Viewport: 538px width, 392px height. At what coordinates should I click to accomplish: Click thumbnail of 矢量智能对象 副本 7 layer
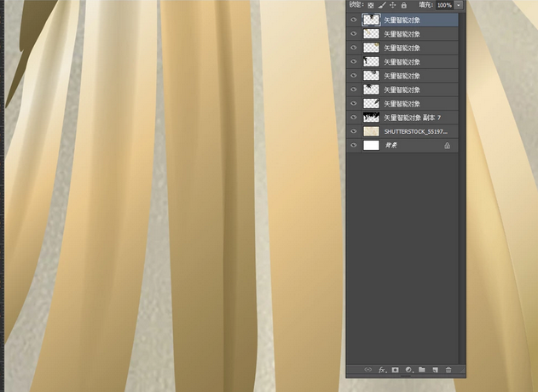(371, 118)
